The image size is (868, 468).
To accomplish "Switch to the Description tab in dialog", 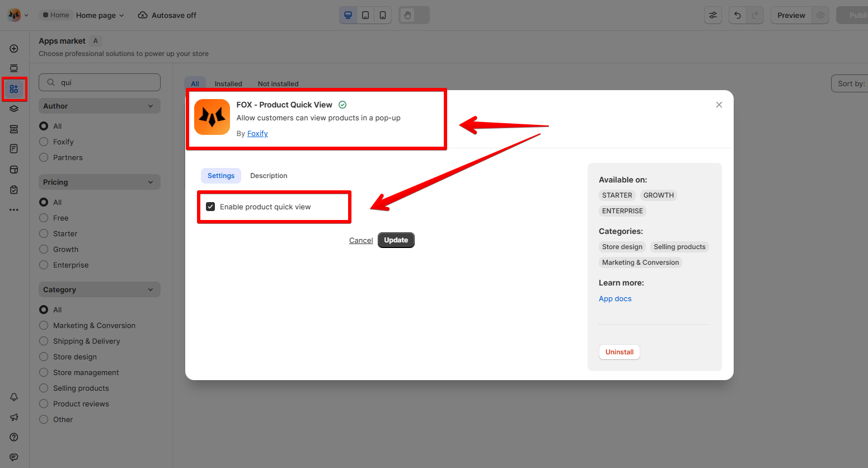I will [x=269, y=176].
